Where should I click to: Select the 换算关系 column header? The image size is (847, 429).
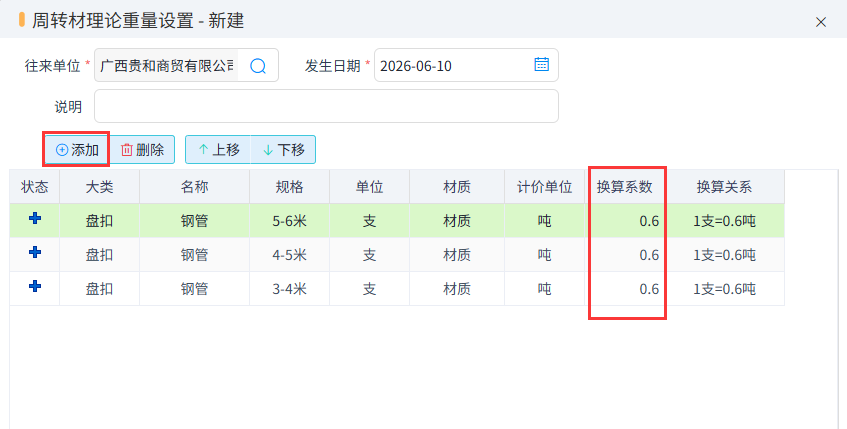pyautogui.click(x=724, y=187)
